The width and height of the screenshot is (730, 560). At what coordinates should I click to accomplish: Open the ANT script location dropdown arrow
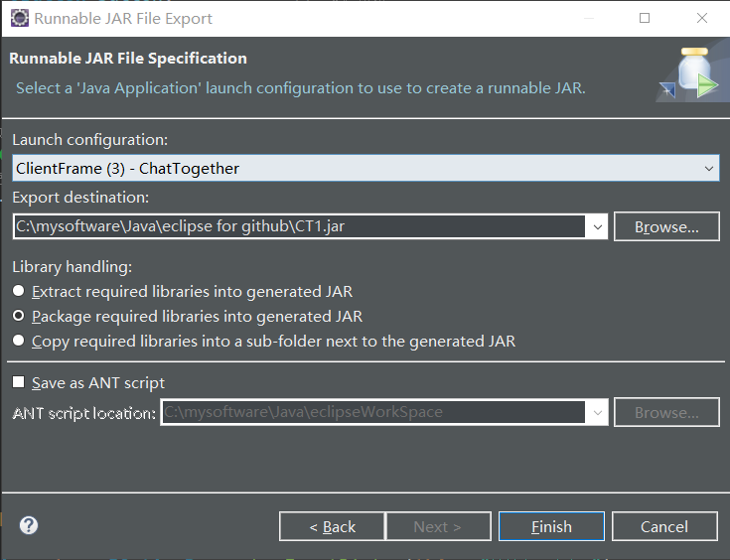tap(597, 412)
